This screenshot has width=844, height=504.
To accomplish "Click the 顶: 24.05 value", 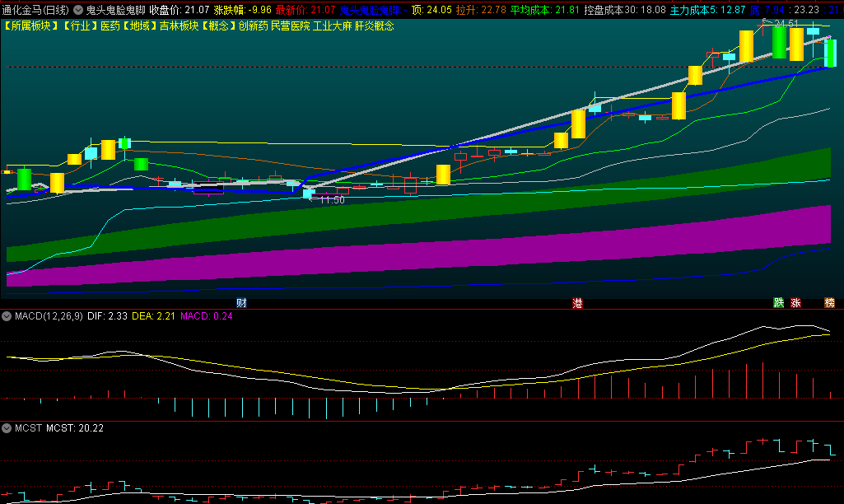I will (431, 10).
